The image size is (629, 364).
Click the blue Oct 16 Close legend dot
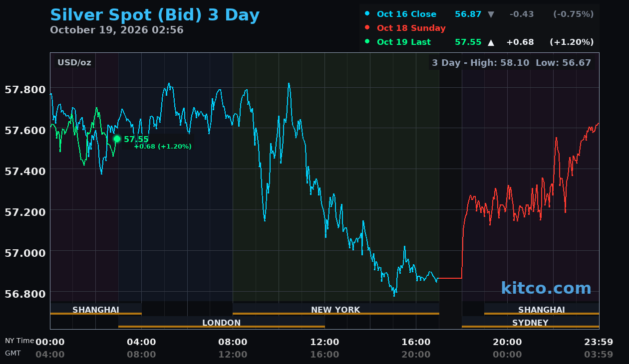(x=367, y=14)
